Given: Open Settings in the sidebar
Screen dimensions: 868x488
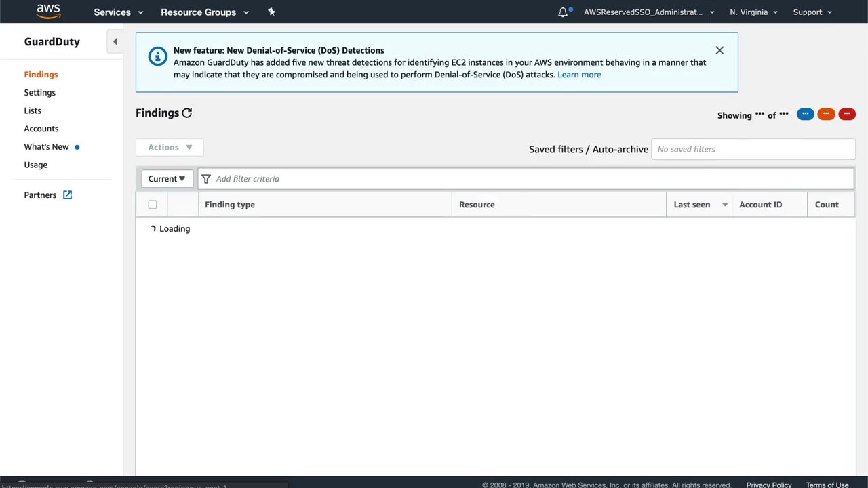Looking at the screenshot, I should [x=40, y=93].
